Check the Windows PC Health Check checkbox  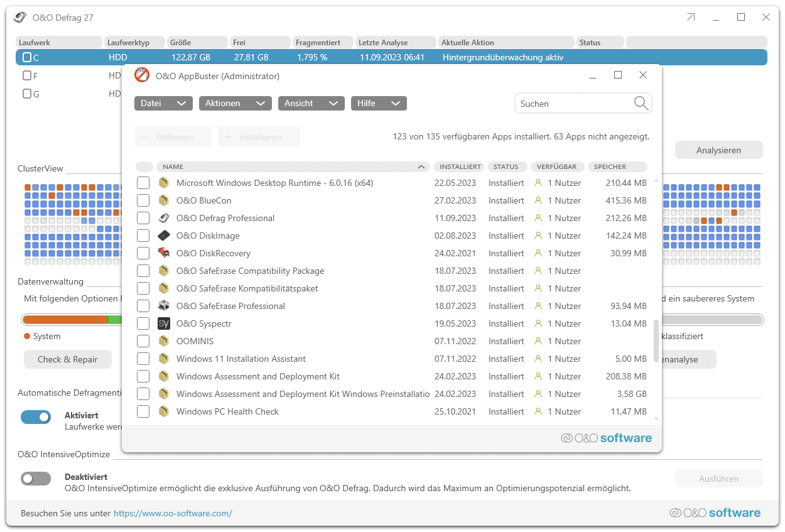[x=143, y=411]
